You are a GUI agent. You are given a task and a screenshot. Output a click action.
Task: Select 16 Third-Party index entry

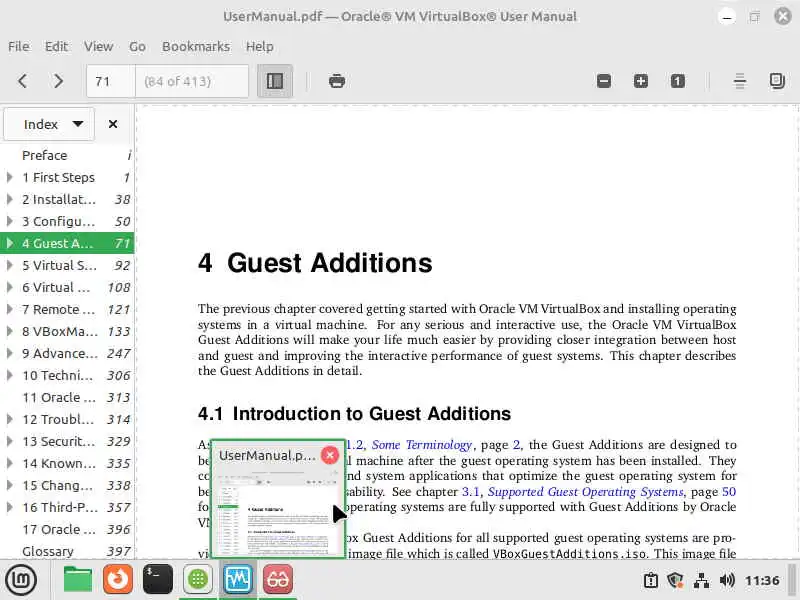[x=67, y=507]
